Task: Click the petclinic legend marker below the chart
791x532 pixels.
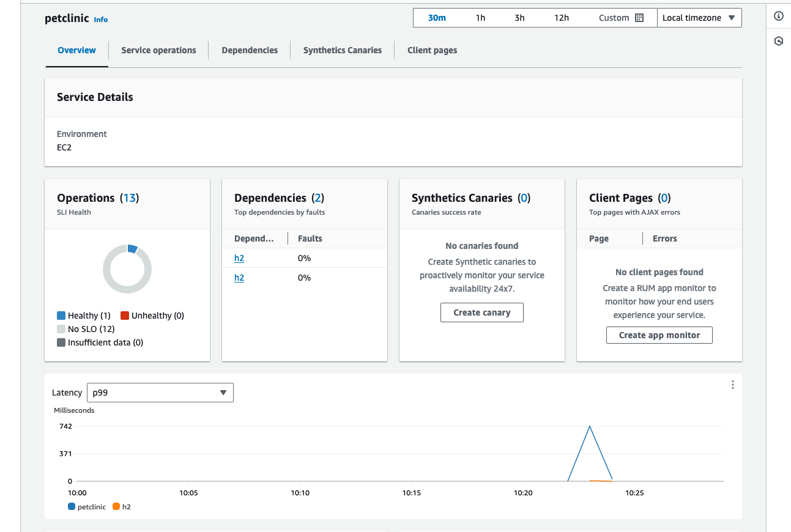Action: 70,506
